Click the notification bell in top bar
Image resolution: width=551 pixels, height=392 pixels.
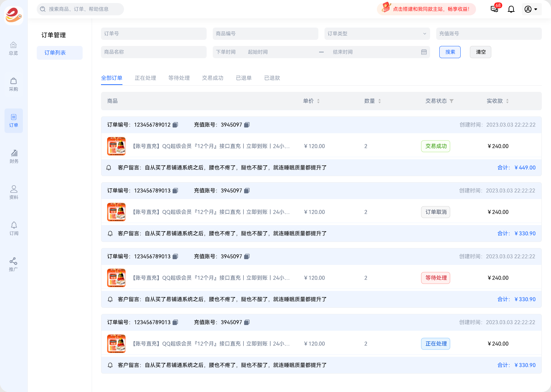click(511, 9)
